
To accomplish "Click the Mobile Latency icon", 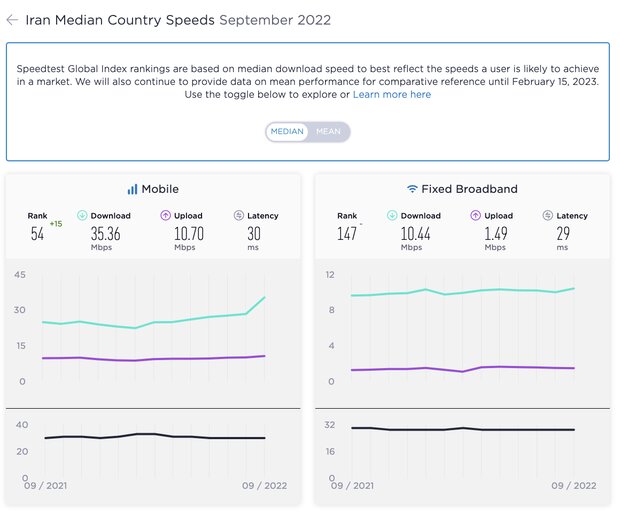I will point(239,215).
